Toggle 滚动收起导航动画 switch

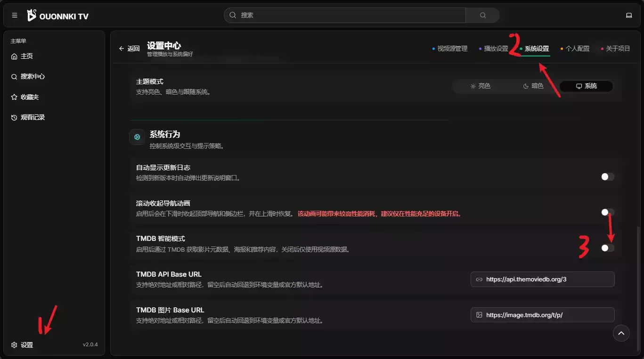click(x=608, y=212)
